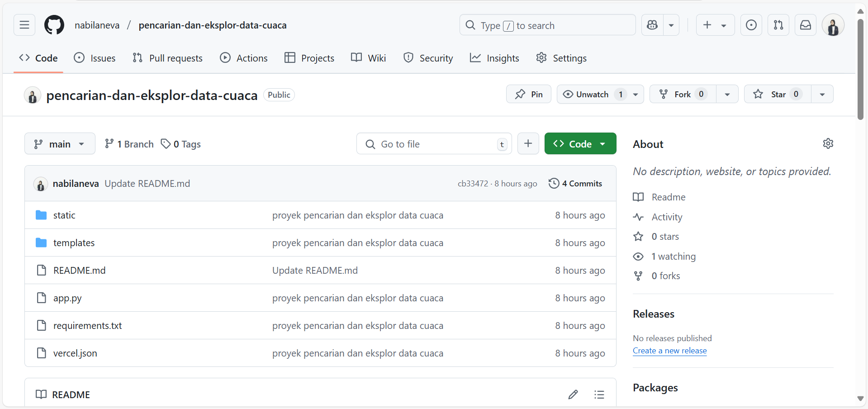Open the README outline list icon
Screen dimensions: 868x409
pyautogui.click(x=599, y=395)
